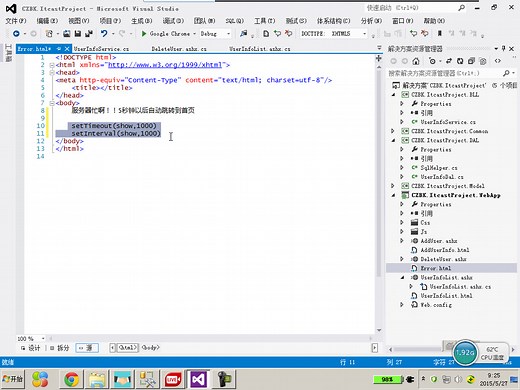Screen dimensions: 520x390
Task: Open the 文件(F) menu
Action: click(15, 21)
